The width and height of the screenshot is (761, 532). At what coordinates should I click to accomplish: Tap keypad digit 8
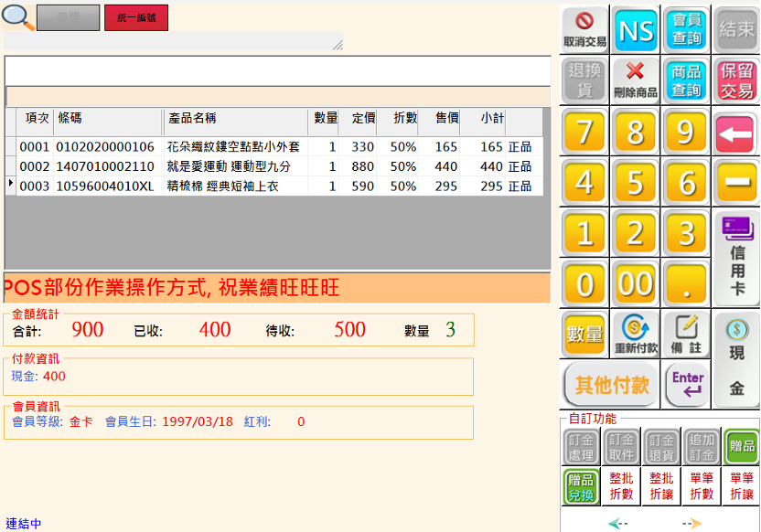tap(636, 132)
